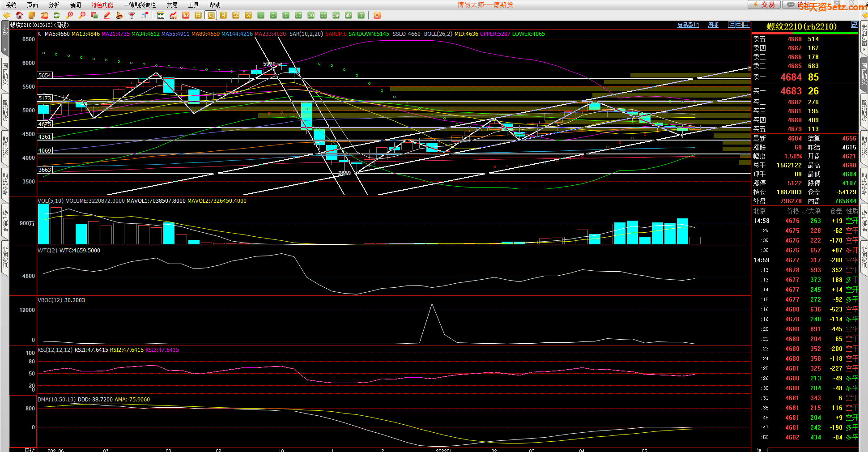Open the 周期 period link
The height and width of the screenshot is (452, 868).
(x=713, y=25)
